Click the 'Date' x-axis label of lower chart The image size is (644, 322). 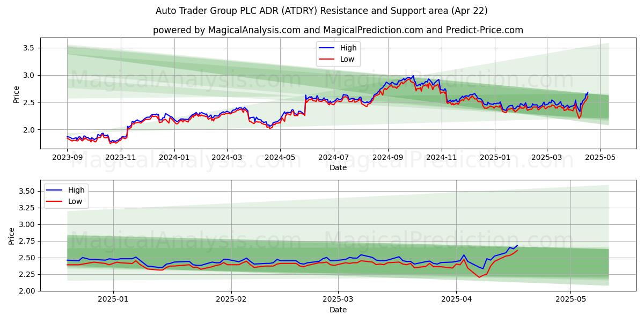(338, 310)
